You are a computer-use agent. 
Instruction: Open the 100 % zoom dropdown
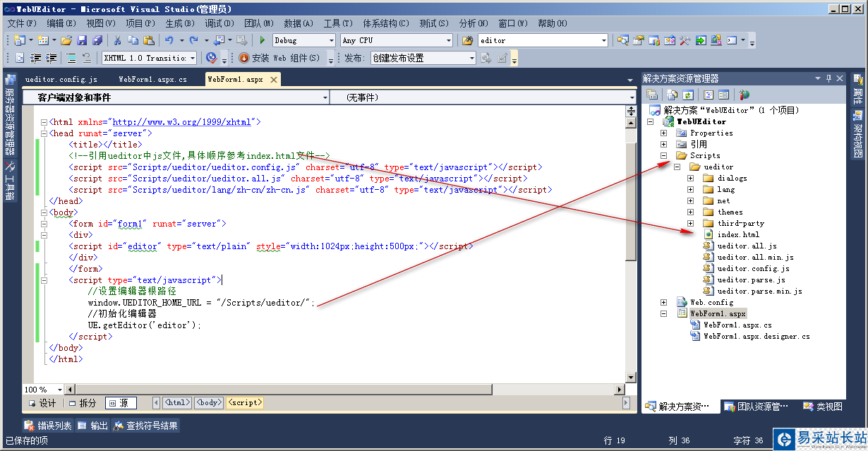(x=59, y=390)
